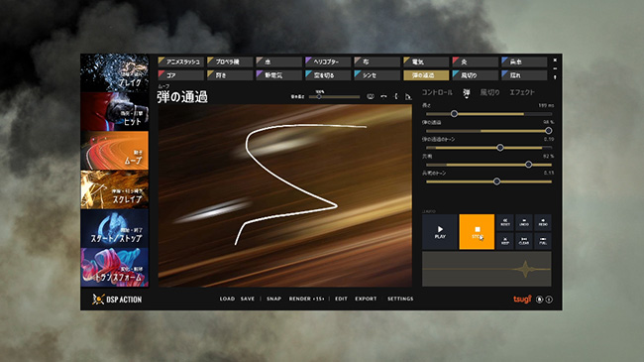Open the コントロール tab
This screenshot has height=362, width=644.
click(x=437, y=92)
